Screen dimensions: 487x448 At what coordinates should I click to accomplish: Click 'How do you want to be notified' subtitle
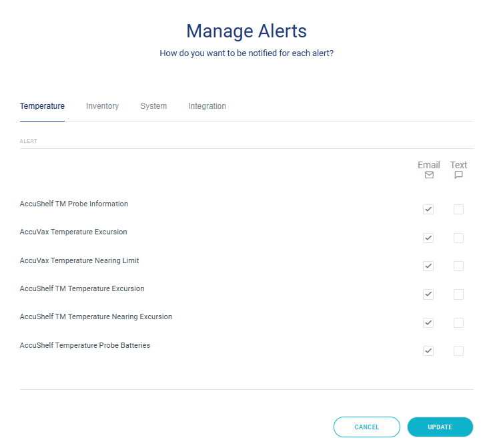click(247, 53)
